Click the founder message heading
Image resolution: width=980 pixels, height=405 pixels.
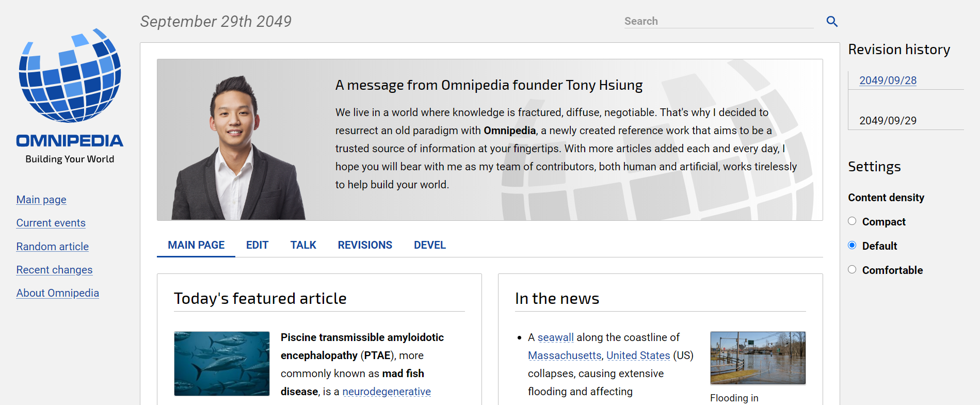tap(489, 85)
